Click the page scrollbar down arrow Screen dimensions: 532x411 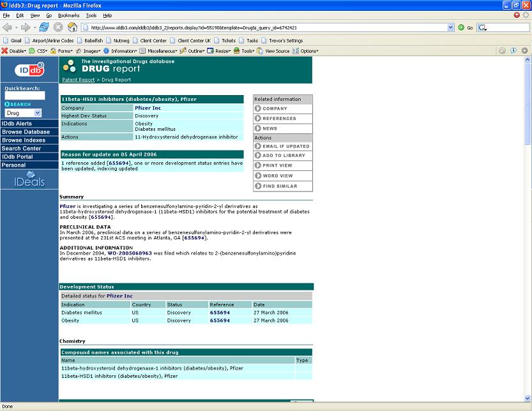(x=528, y=398)
